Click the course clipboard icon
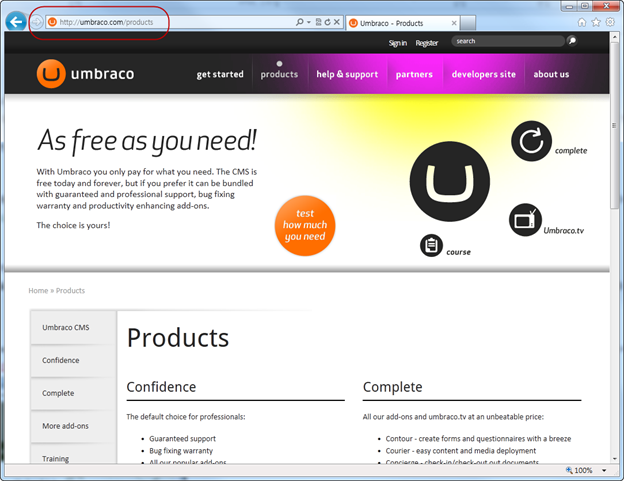The image size is (624, 481). (x=431, y=245)
